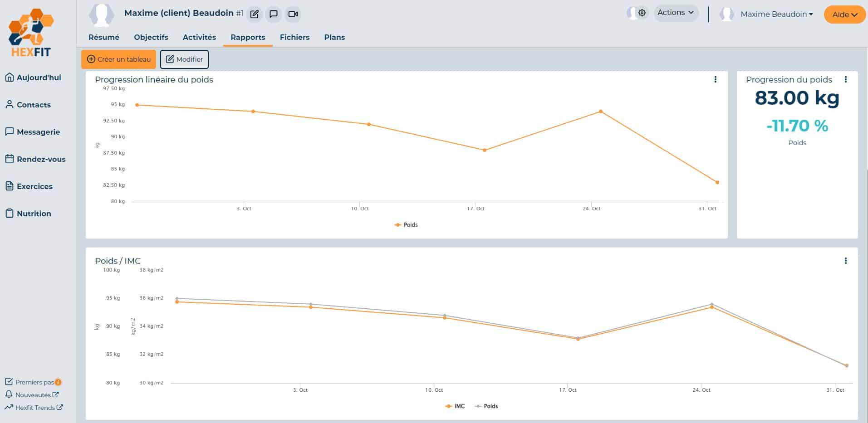
Task: Open the Activités tab
Action: [x=199, y=37]
